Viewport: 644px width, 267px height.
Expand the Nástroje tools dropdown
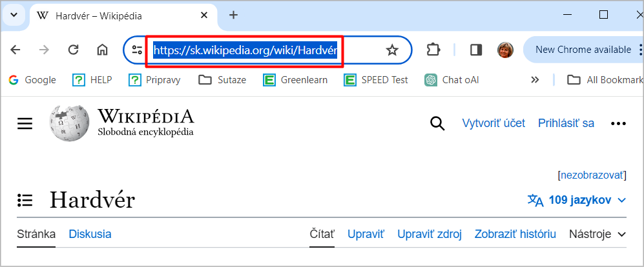597,234
